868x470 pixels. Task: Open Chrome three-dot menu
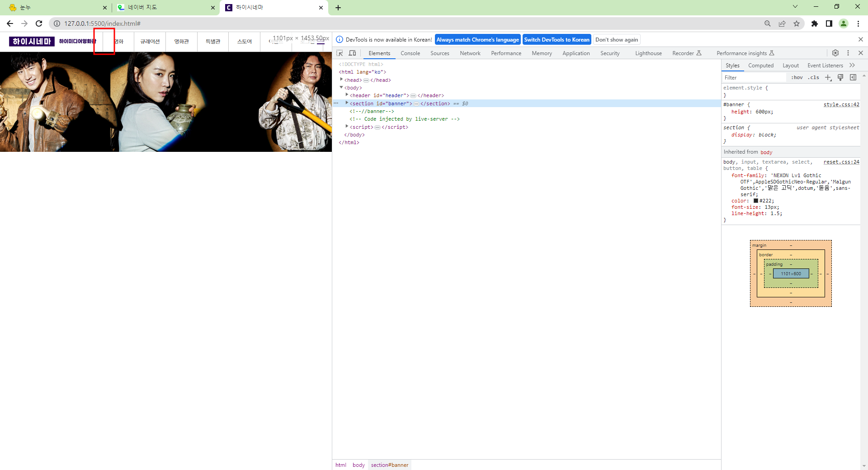pyautogui.click(x=858, y=23)
